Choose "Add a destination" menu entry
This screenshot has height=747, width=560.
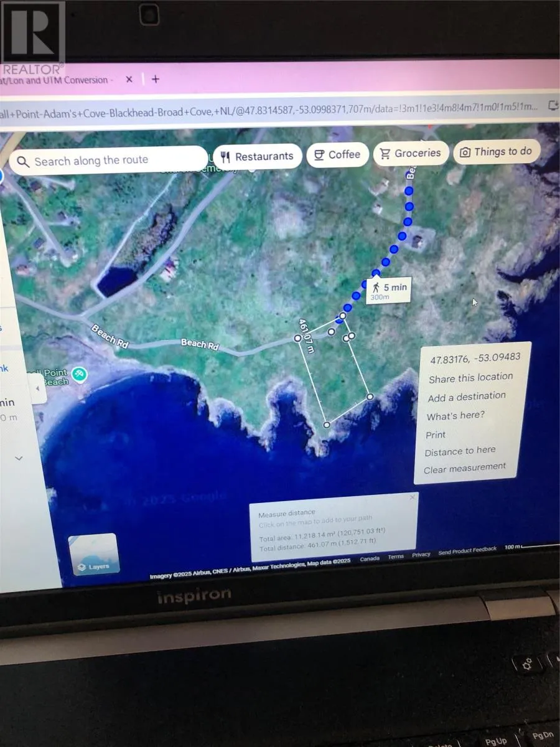pyautogui.click(x=466, y=397)
